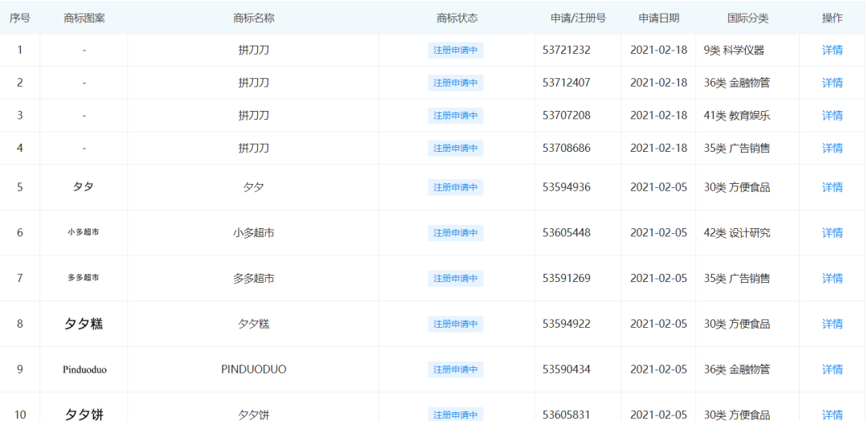Click the 夕夕糕 trademark image thumbnail
868x421 pixels.
(84, 324)
